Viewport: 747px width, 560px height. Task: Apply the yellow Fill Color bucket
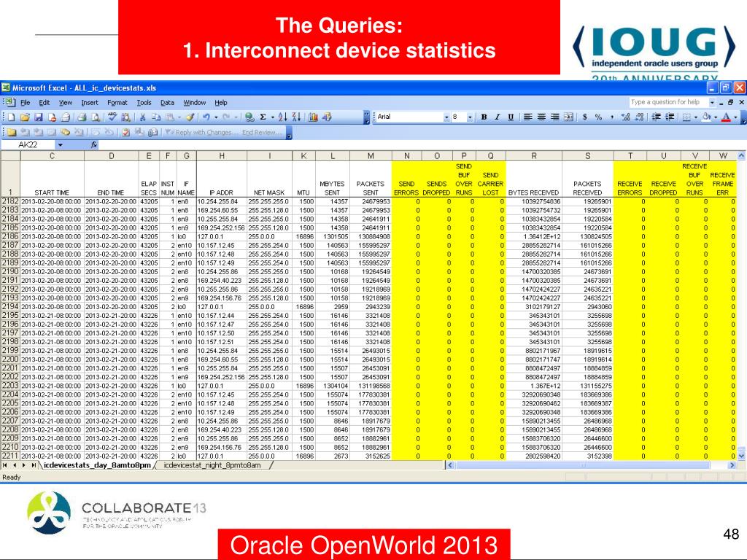tap(706, 117)
